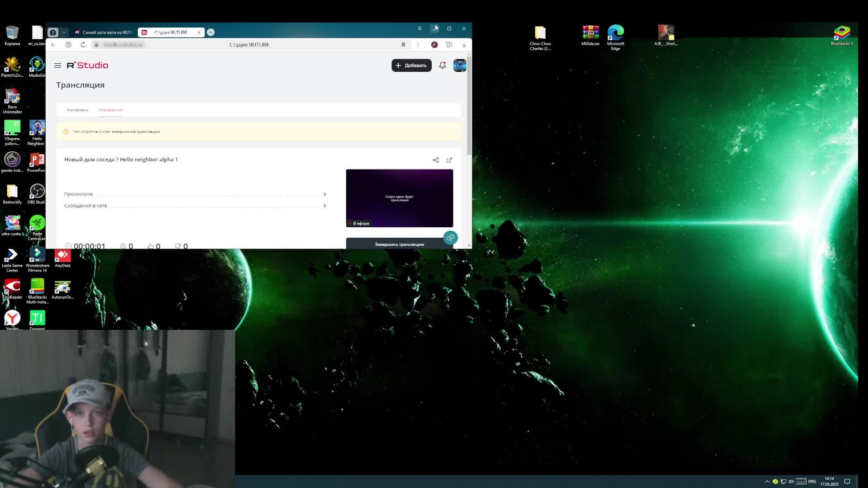The height and width of the screenshot is (488, 868).
Task: Select the BlueStacks 5 desktop icon
Action: tap(842, 35)
